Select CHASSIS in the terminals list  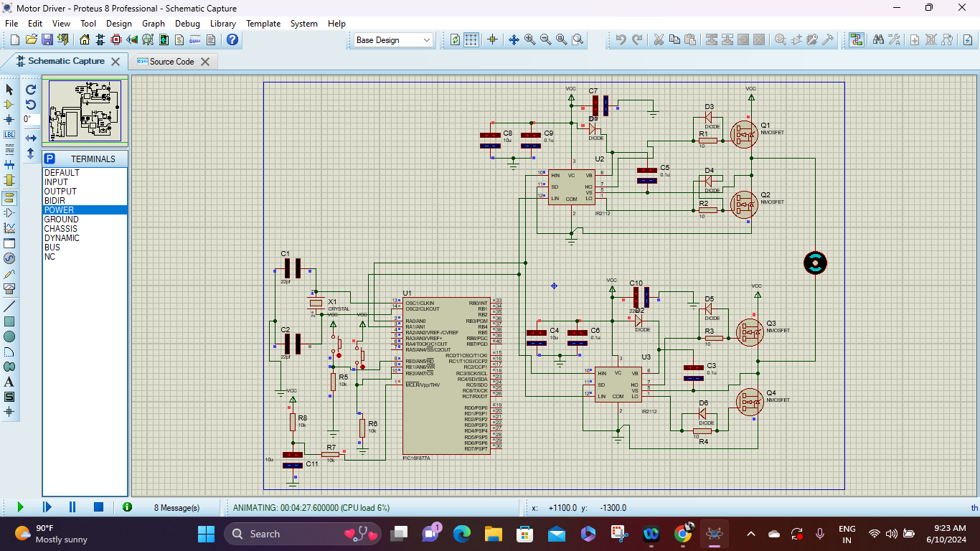(85, 229)
